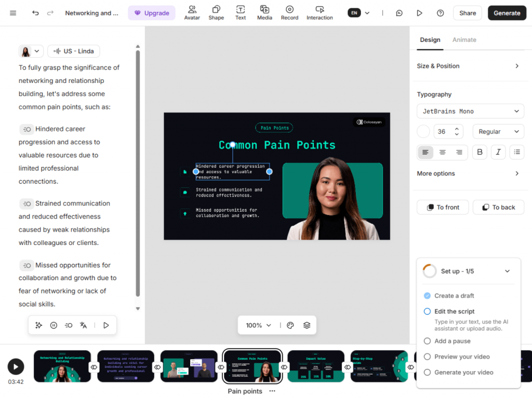Open the help question mark
Image resolution: width=532 pixels, height=398 pixels.
440,13
